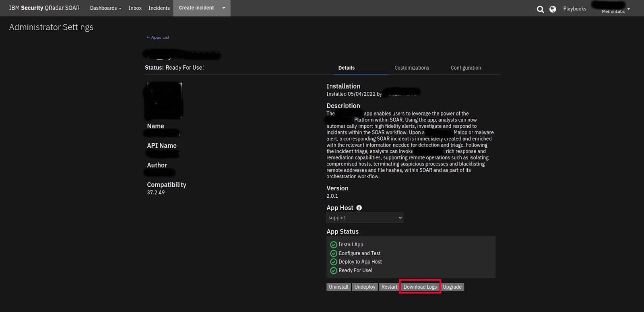Expand the Create incident arrow dropdown
644x312 pixels.
224,8
